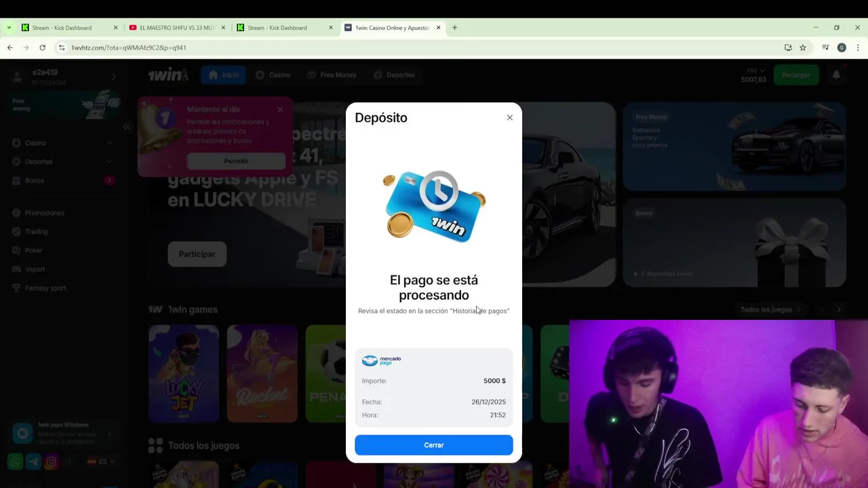Click the blue Cerrar button
The height and width of the screenshot is (488, 868).
434,445
